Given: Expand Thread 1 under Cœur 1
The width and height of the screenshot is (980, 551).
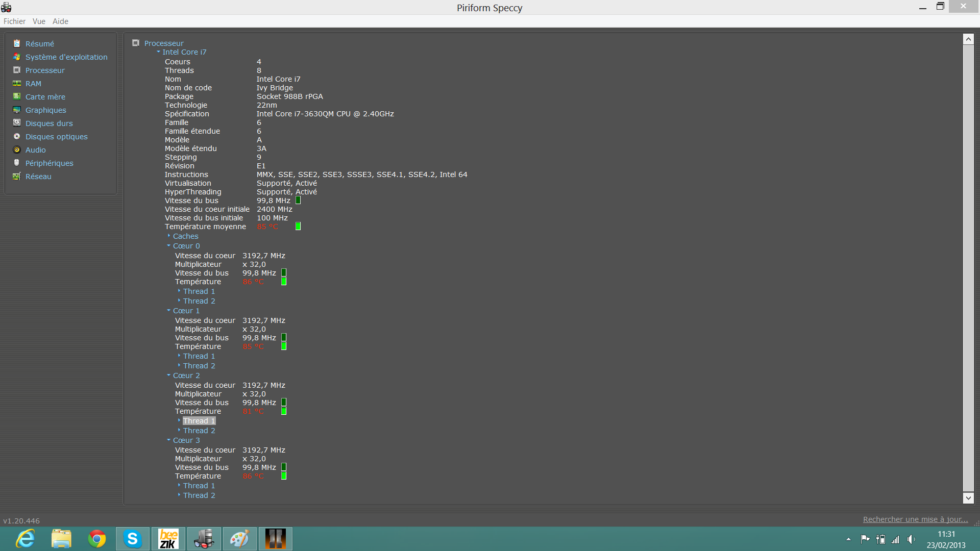Looking at the screenshot, I should pyautogui.click(x=179, y=356).
